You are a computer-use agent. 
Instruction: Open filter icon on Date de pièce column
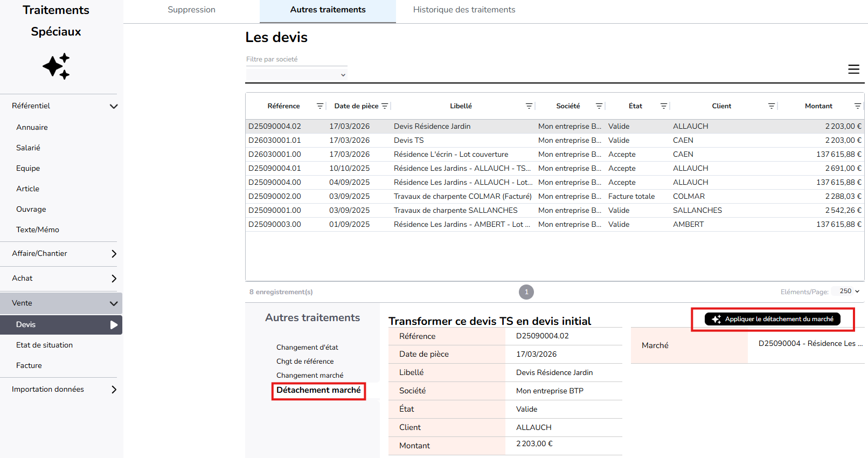[385, 106]
